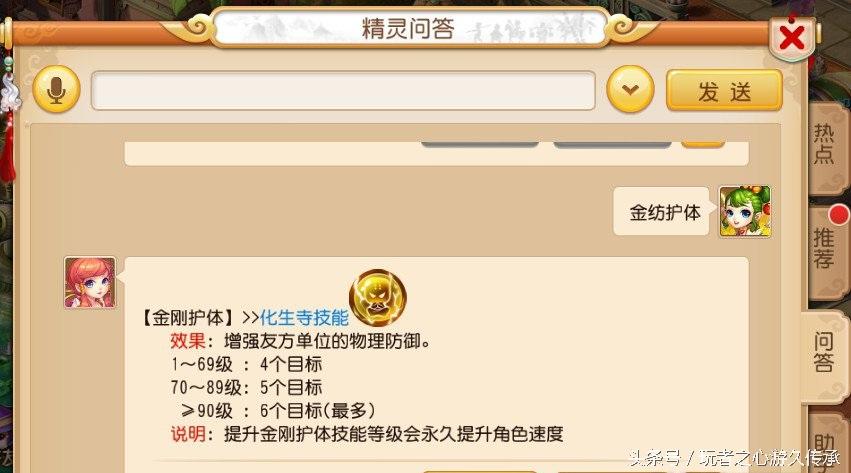Screen dimensions: 851x473
Task: Open the 推荐 side tab
Action: (825, 248)
